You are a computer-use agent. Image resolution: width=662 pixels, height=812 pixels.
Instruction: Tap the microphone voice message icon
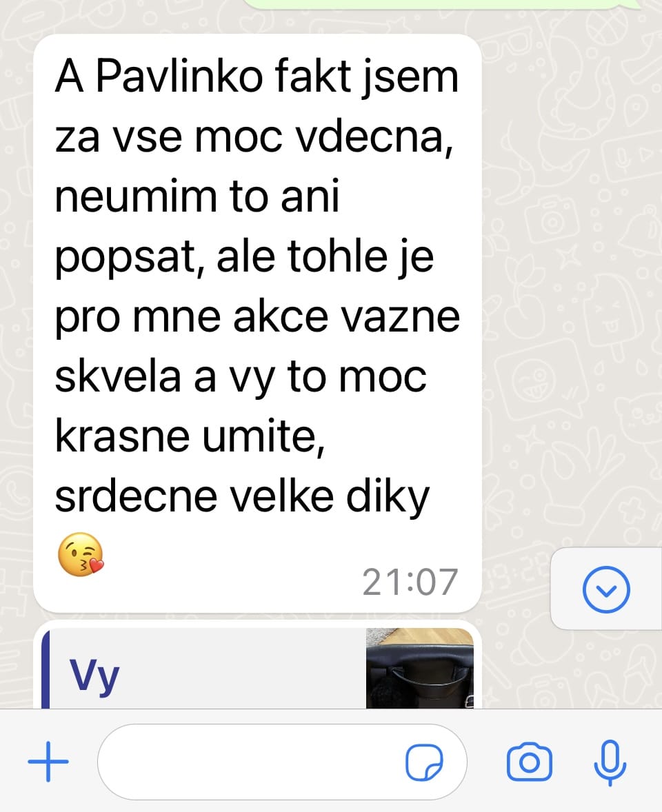(610, 762)
